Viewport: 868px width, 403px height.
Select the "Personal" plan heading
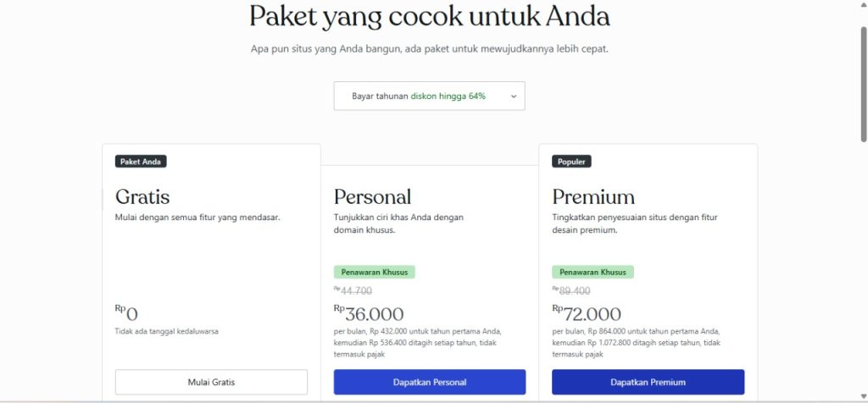[372, 197]
